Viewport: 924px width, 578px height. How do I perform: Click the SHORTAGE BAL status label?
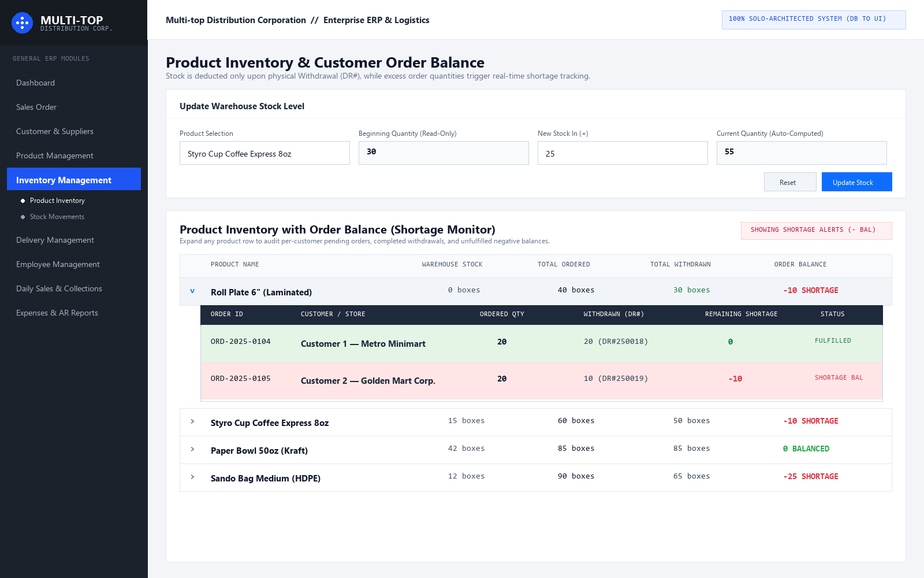tap(839, 378)
